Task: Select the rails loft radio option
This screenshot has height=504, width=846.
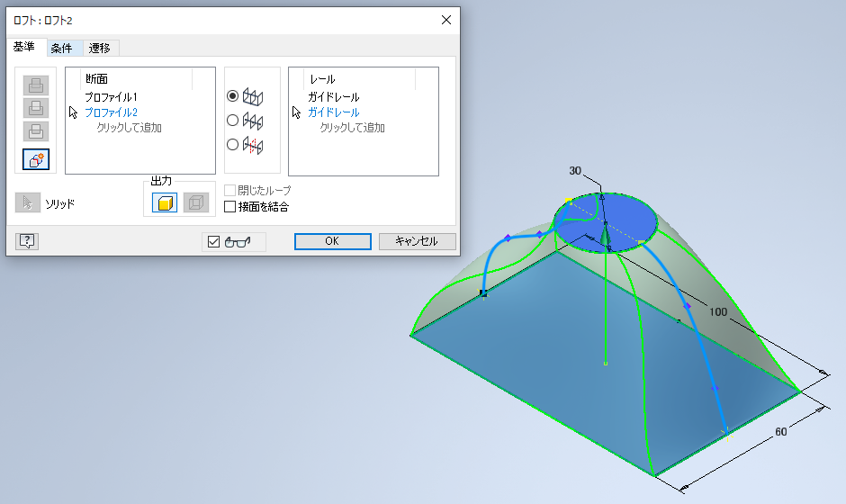Action: point(232,96)
